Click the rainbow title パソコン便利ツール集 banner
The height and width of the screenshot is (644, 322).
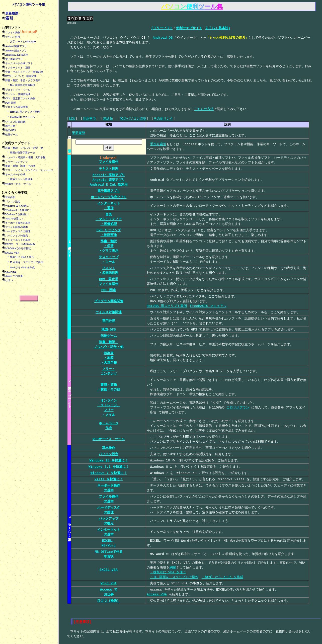click(192, 7)
